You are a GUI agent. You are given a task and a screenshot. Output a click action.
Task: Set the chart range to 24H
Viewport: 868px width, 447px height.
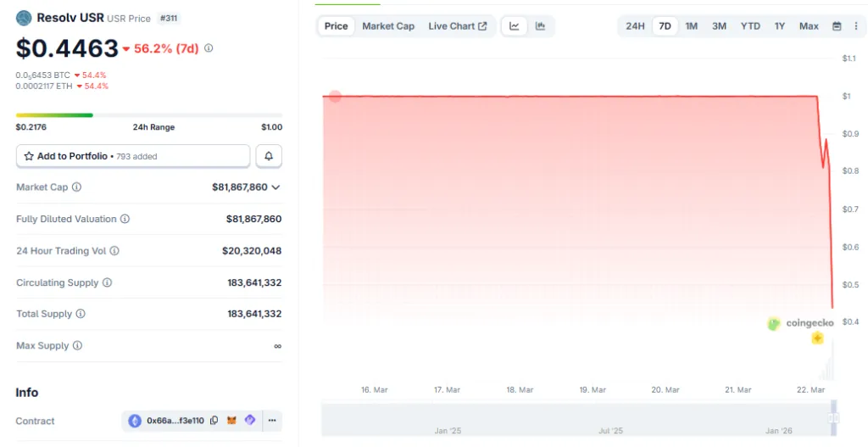point(635,26)
